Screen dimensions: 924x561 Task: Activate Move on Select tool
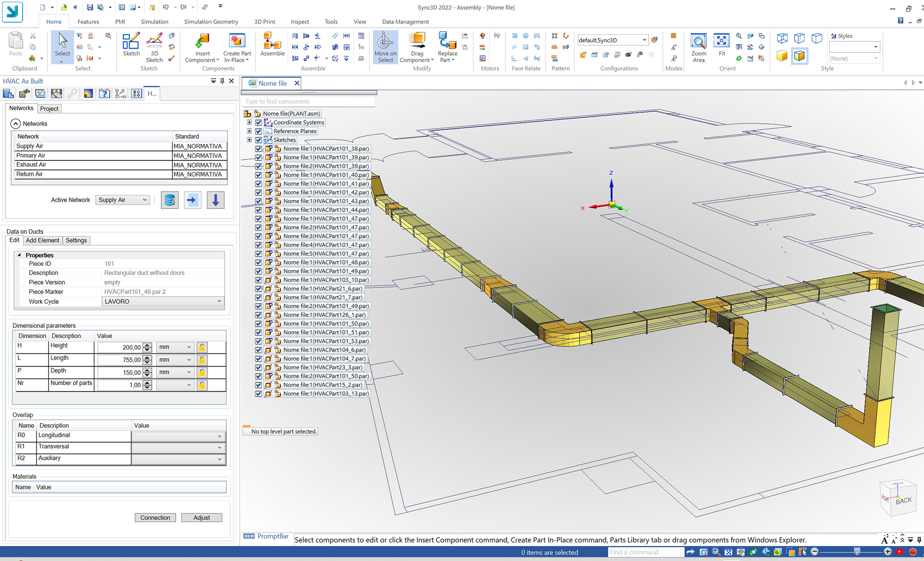pyautogui.click(x=385, y=47)
